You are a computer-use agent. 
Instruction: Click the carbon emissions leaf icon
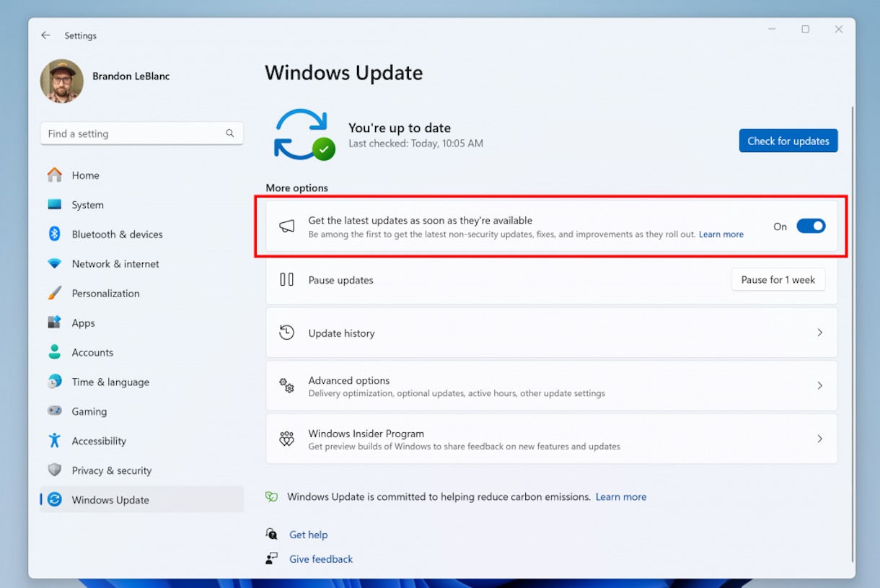tap(271, 496)
